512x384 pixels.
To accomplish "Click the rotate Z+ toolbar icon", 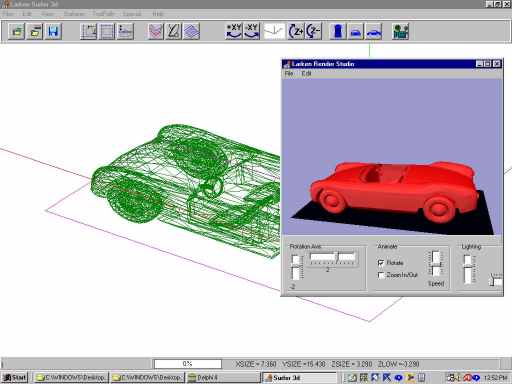I will click(x=296, y=32).
